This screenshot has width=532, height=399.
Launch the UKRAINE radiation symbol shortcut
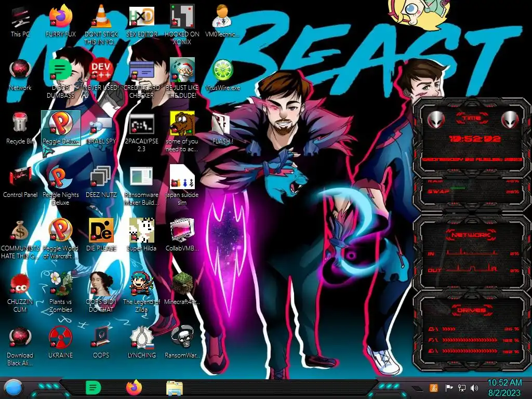pos(61,343)
